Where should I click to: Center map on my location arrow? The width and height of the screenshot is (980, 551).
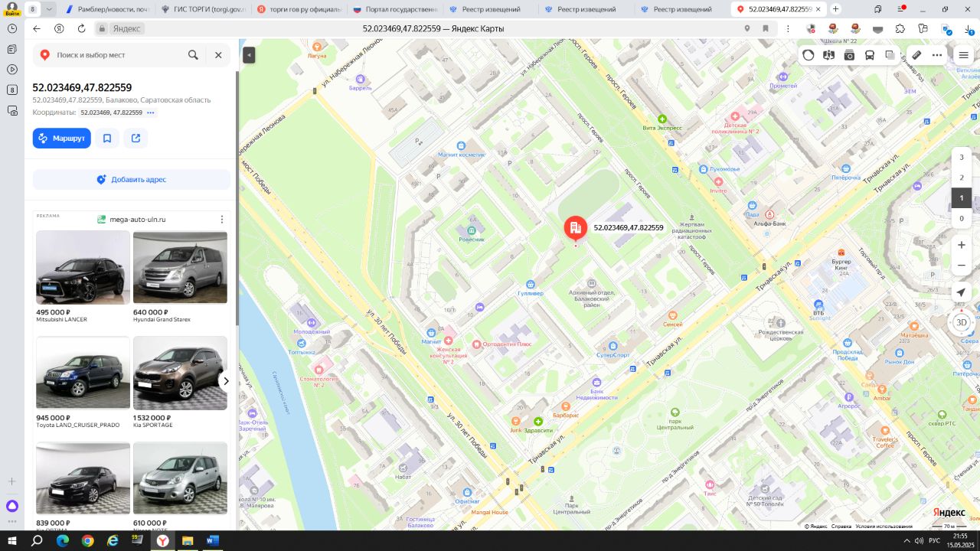coord(962,293)
